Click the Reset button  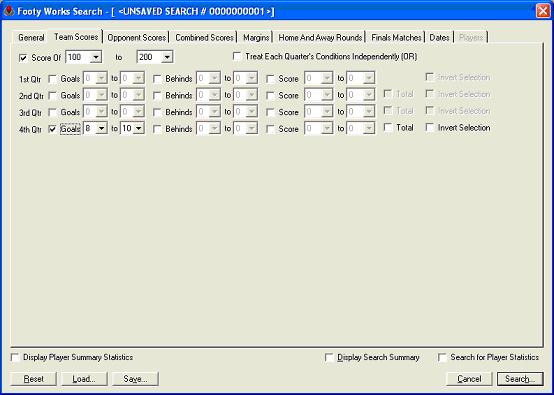34,379
